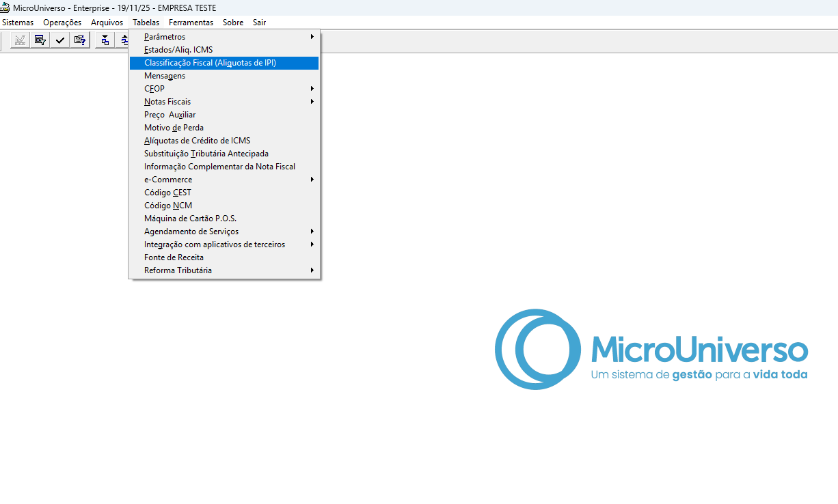The image size is (838, 504).
Task: Click the MicroUniverso title bar app icon
Action: (x=5, y=8)
